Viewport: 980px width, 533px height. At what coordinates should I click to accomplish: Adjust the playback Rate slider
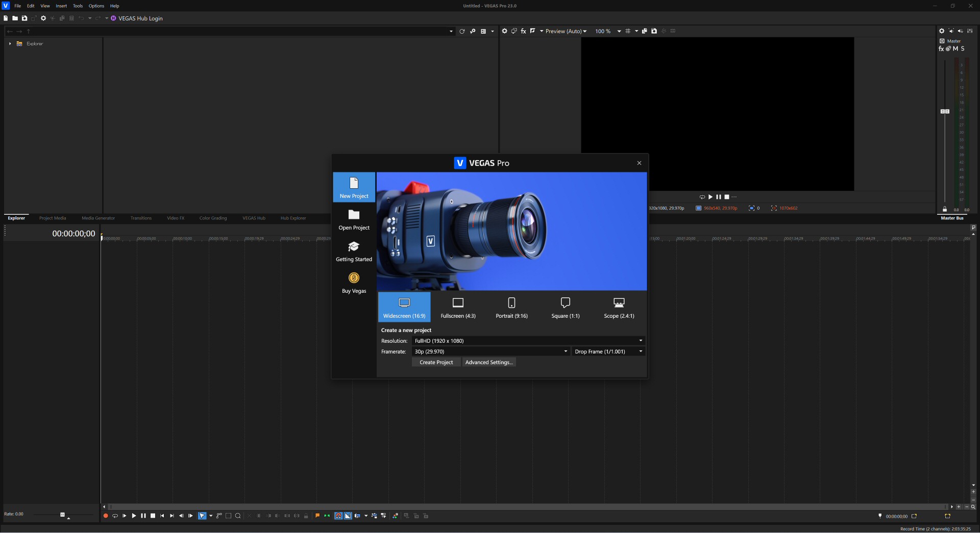(63, 515)
